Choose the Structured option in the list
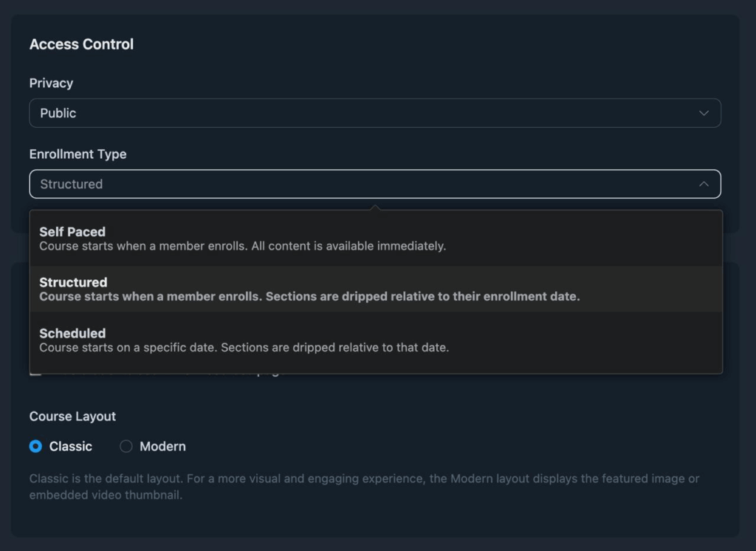This screenshot has height=551, width=756. click(x=73, y=282)
